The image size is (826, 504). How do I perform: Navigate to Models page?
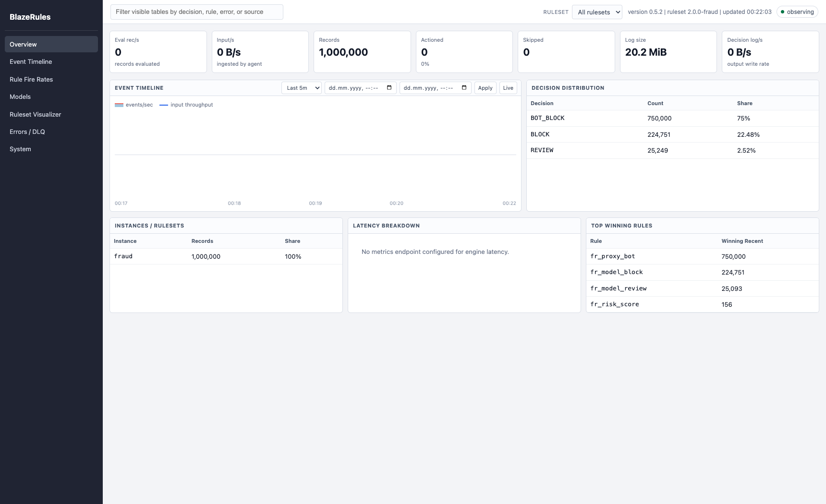[51, 96]
